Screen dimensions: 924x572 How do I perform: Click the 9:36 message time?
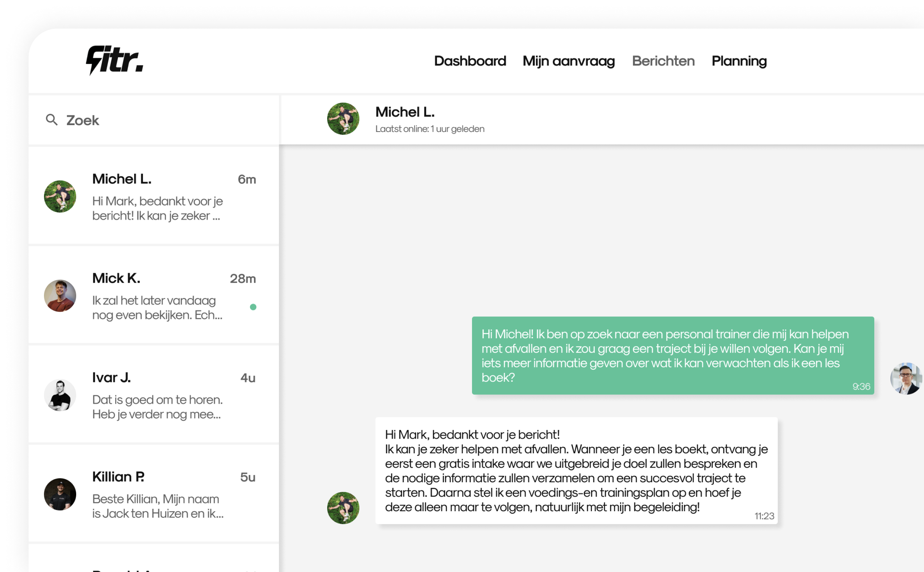click(x=861, y=386)
